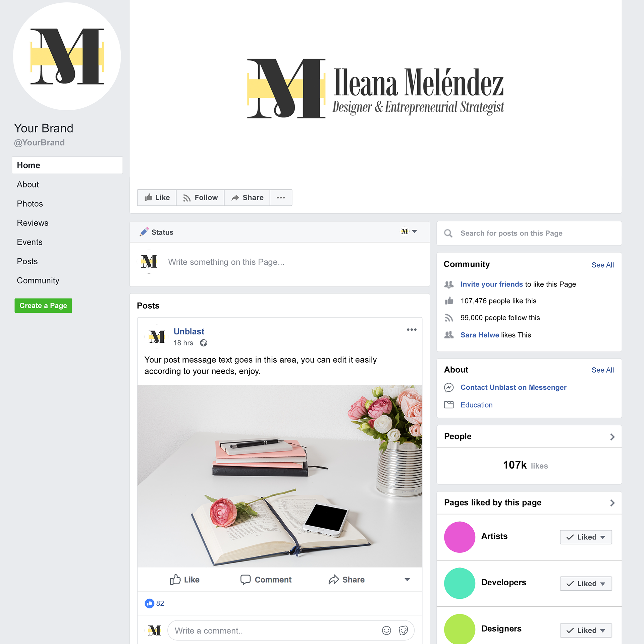644x644 pixels.
Task: Click the page header more options ellipsis
Action: pyautogui.click(x=281, y=198)
